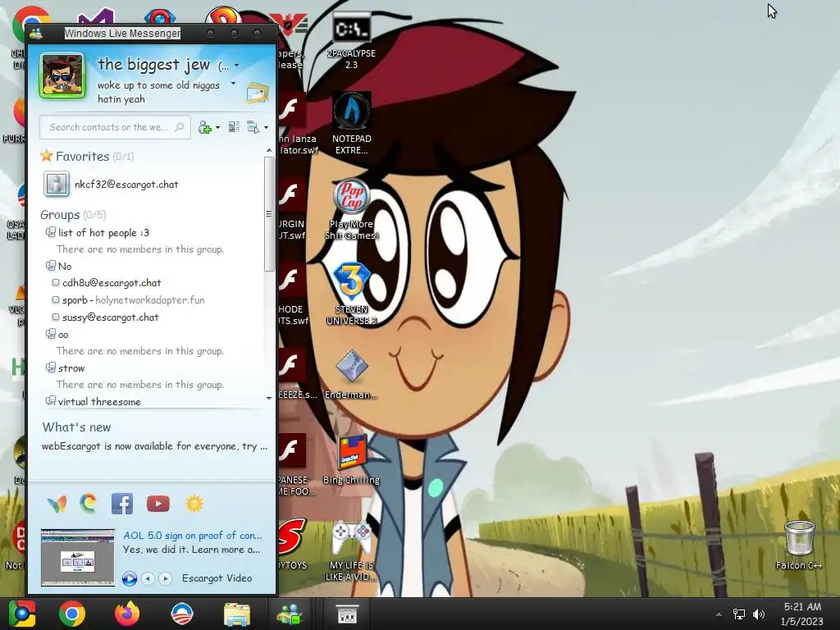Open the MY LIFE IS LIKE A VID... icon
Screen dimensions: 840x630
point(351,552)
